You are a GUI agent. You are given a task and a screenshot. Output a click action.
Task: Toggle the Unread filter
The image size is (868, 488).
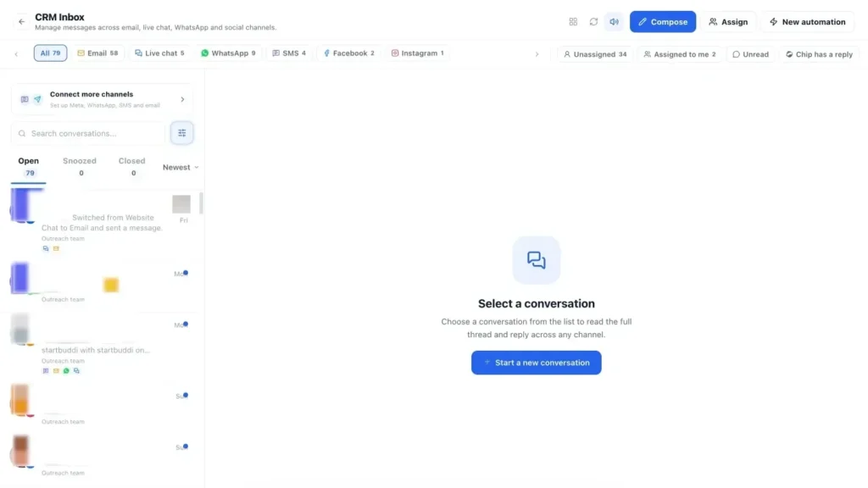point(751,54)
